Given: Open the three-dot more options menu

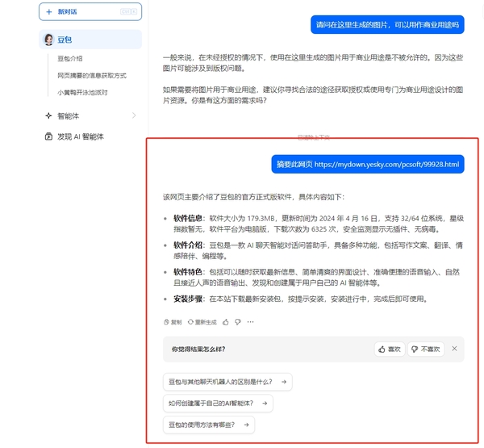Looking at the screenshot, I should (251, 322).
